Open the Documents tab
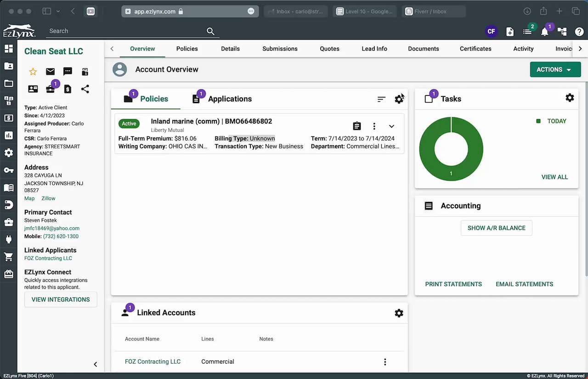 [424, 49]
